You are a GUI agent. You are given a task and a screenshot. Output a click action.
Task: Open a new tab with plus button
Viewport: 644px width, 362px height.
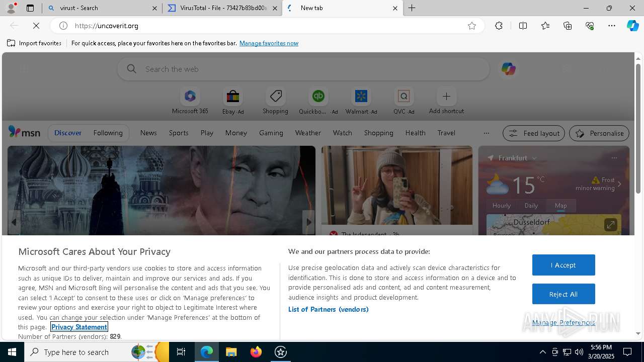[412, 8]
